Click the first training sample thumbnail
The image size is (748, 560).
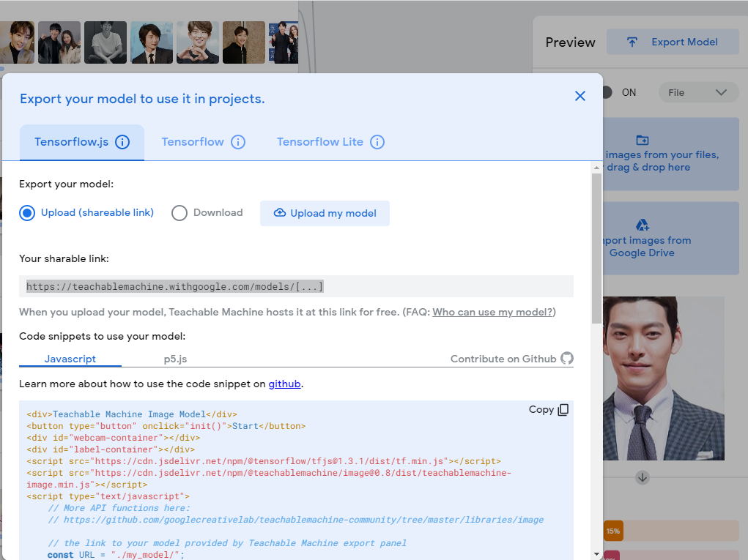coord(17,42)
